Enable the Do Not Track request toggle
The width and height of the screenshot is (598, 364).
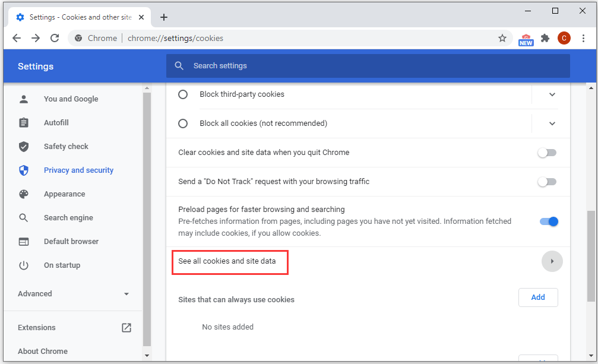[547, 182]
